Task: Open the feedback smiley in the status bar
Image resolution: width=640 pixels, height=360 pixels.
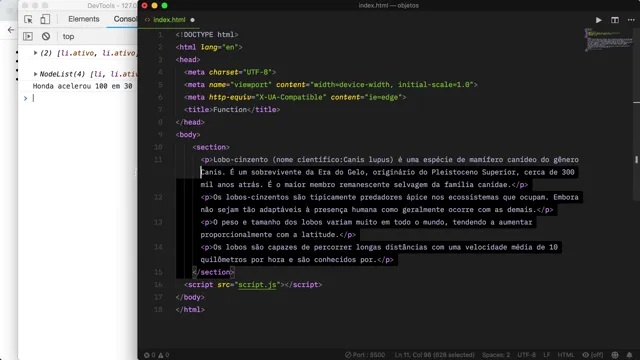Action: 615,355
